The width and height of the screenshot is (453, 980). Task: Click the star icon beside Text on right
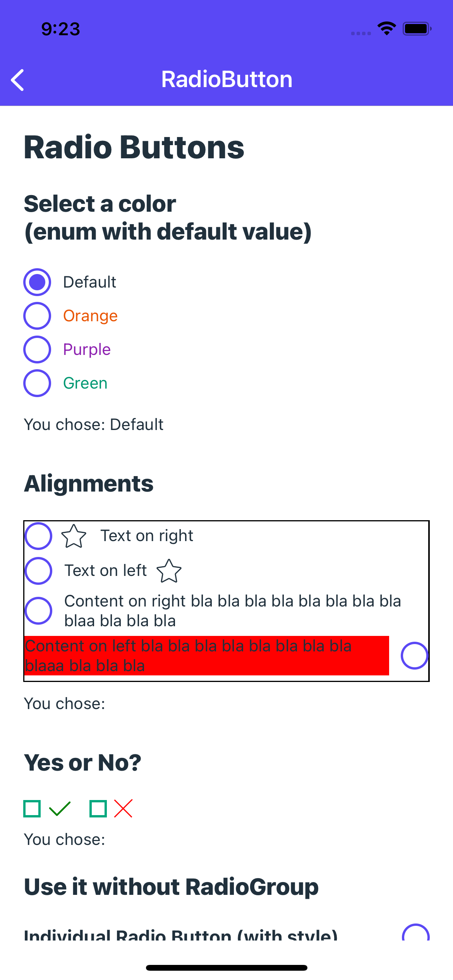click(74, 536)
